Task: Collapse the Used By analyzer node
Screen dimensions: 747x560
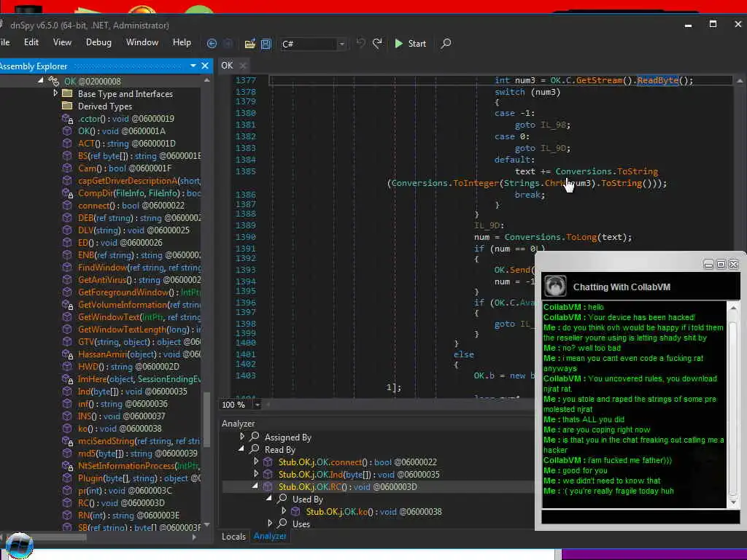Action: (269, 498)
